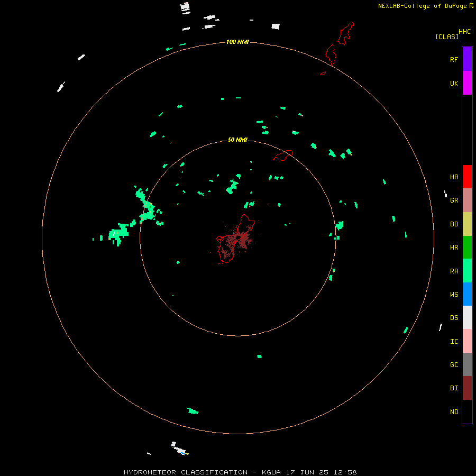The image size is (476, 476).
Task: Click the RA legend label
Action: click(x=454, y=271)
